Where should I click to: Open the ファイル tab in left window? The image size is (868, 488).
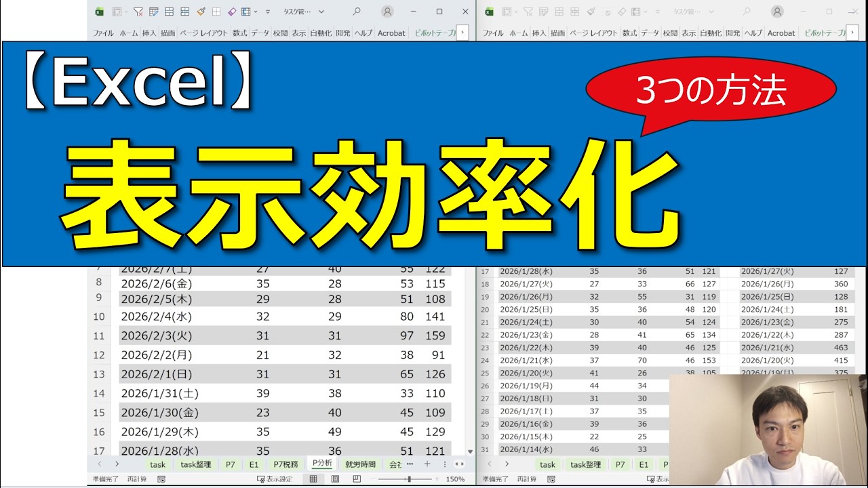pyautogui.click(x=103, y=33)
